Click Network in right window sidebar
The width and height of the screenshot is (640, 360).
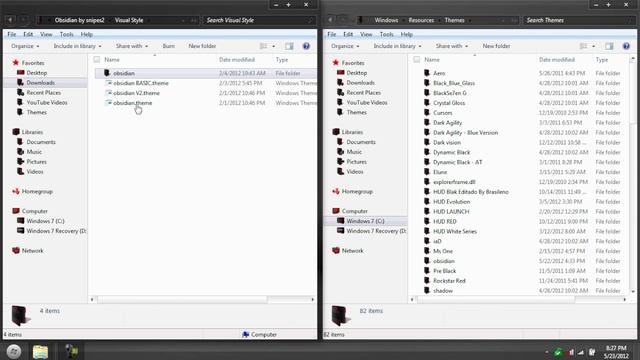(x=352, y=251)
